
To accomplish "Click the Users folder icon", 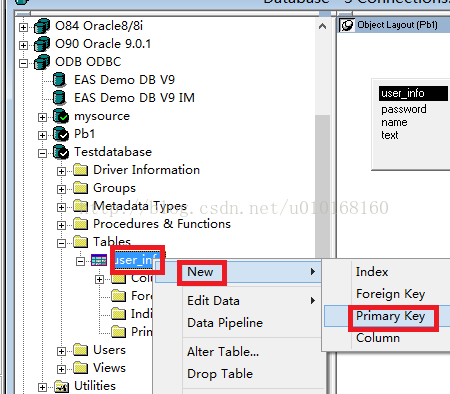I will click(80, 350).
